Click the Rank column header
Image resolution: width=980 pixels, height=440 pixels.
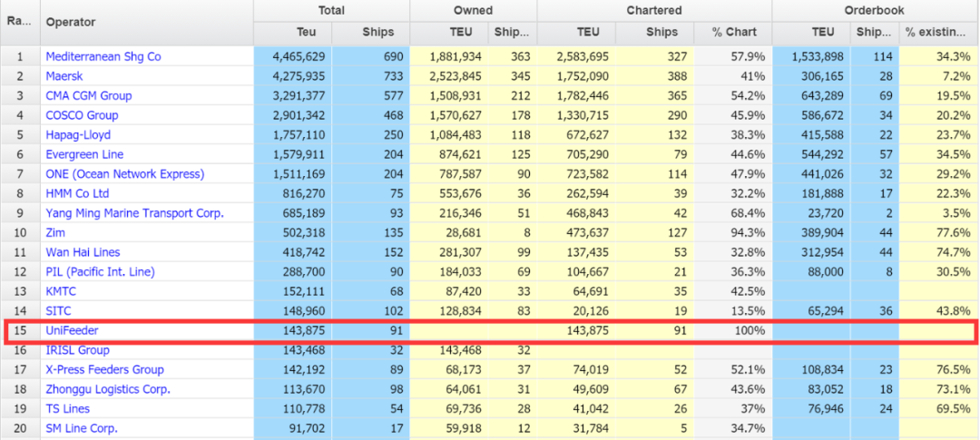pos(20,22)
